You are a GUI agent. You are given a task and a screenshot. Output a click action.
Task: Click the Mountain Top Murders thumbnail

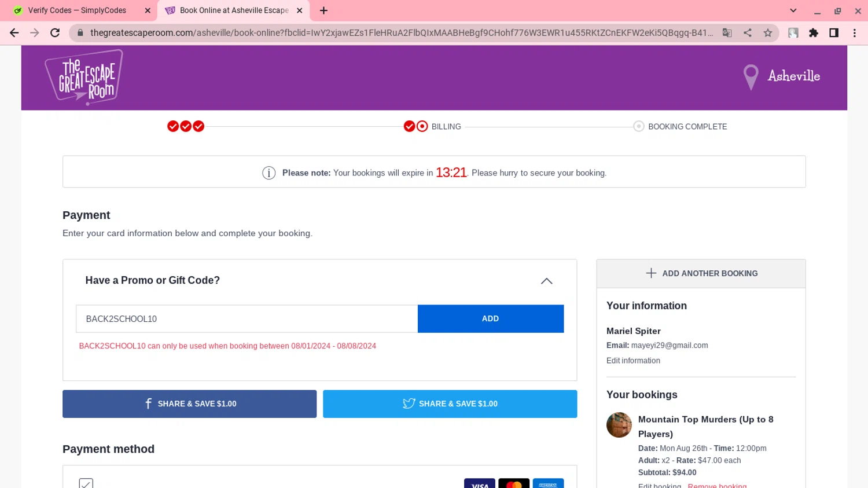pos(619,424)
